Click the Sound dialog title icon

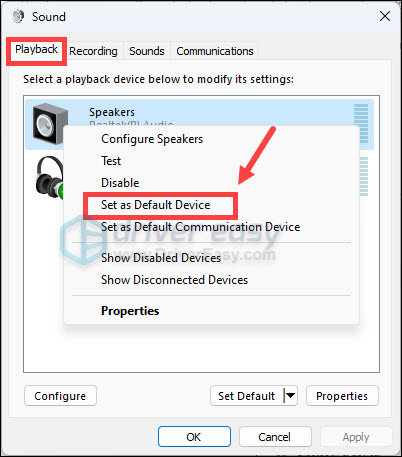point(18,16)
